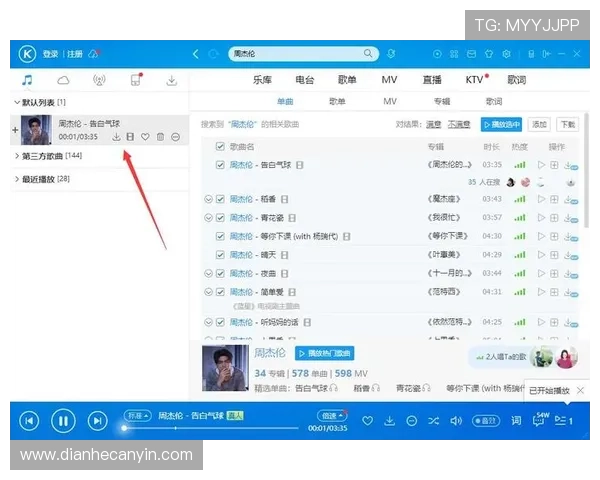Download the playlist song 告白气球

click(x=116, y=137)
